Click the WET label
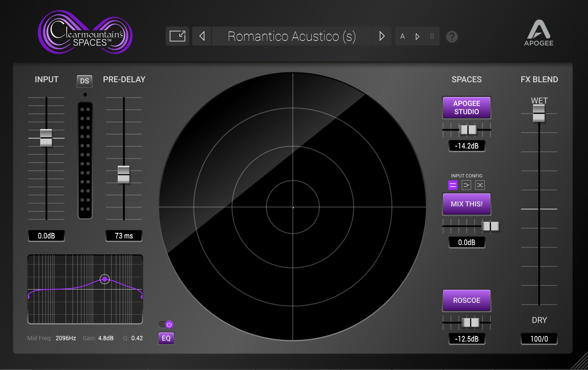The height and width of the screenshot is (370, 588). (539, 101)
